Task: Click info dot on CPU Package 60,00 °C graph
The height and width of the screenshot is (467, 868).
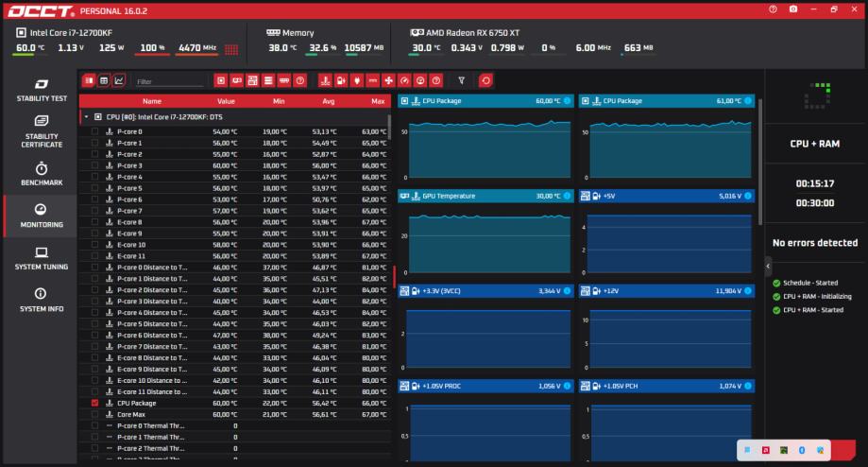Action: (567, 101)
